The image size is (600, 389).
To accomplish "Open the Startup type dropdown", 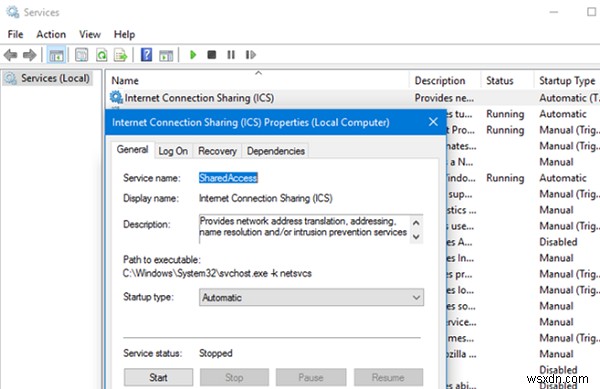I will tap(311, 297).
